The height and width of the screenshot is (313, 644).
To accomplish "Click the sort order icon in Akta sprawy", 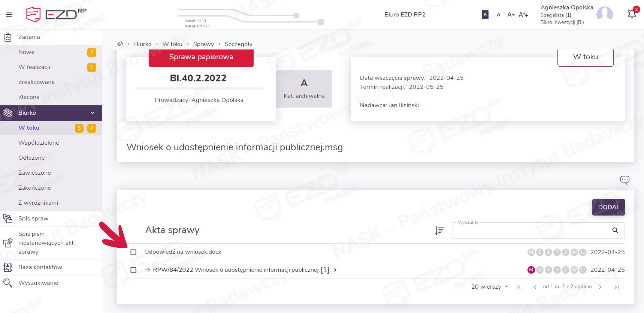I will tap(439, 231).
